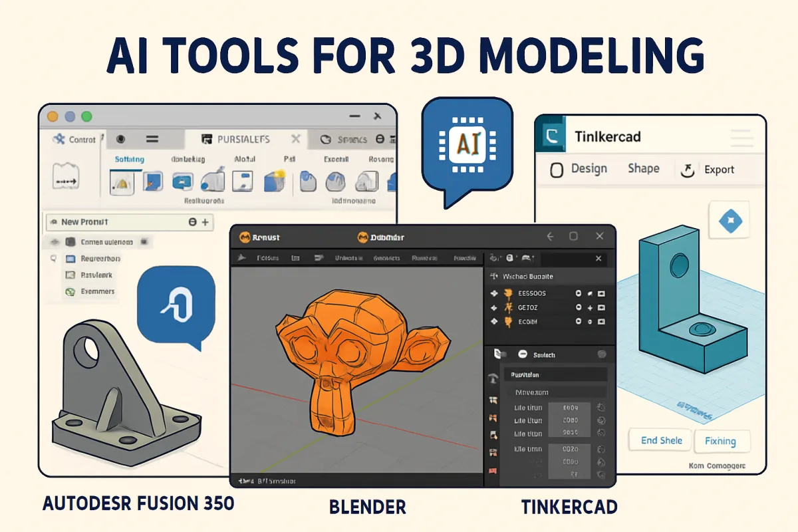
Task: Toggle the render camera icon for ECOBf
Action: [601, 323]
